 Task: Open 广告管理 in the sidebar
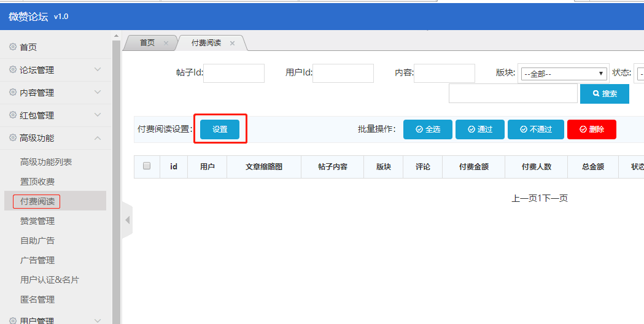(37, 260)
